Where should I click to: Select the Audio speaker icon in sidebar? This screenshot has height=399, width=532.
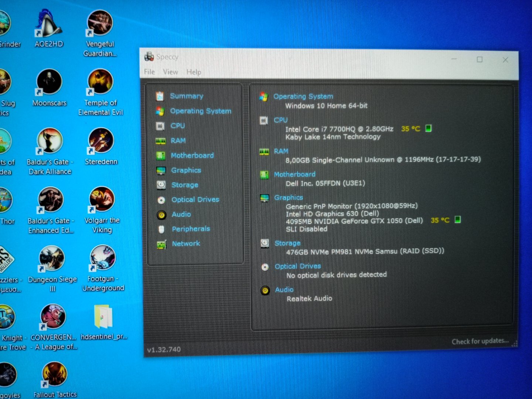[x=161, y=215]
